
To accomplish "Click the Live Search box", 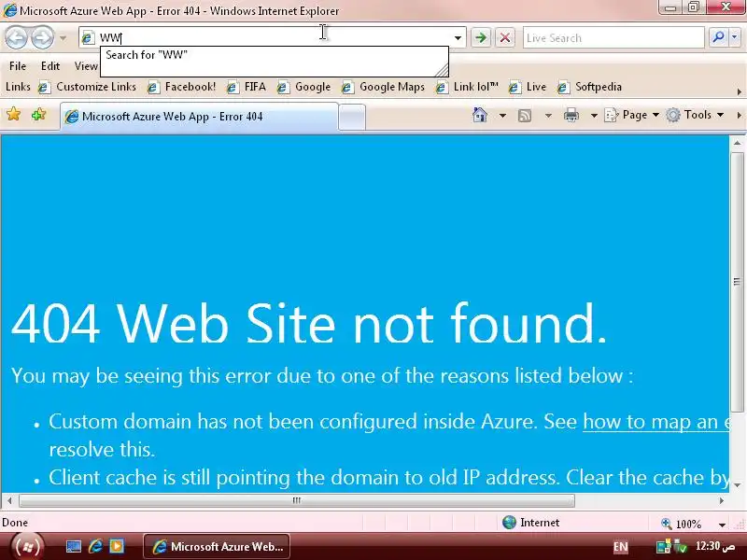I will [x=613, y=37].
